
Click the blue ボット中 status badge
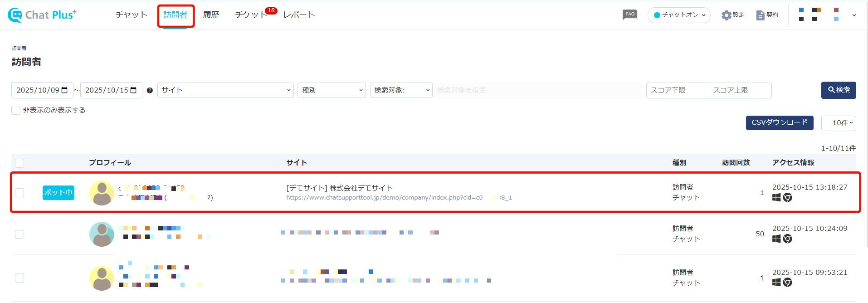[58, 193]
